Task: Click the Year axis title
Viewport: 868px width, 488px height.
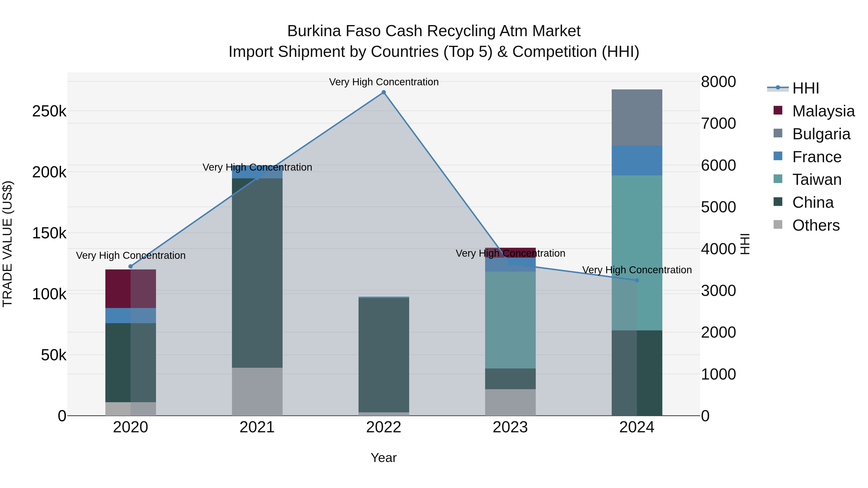Action: 384,458
